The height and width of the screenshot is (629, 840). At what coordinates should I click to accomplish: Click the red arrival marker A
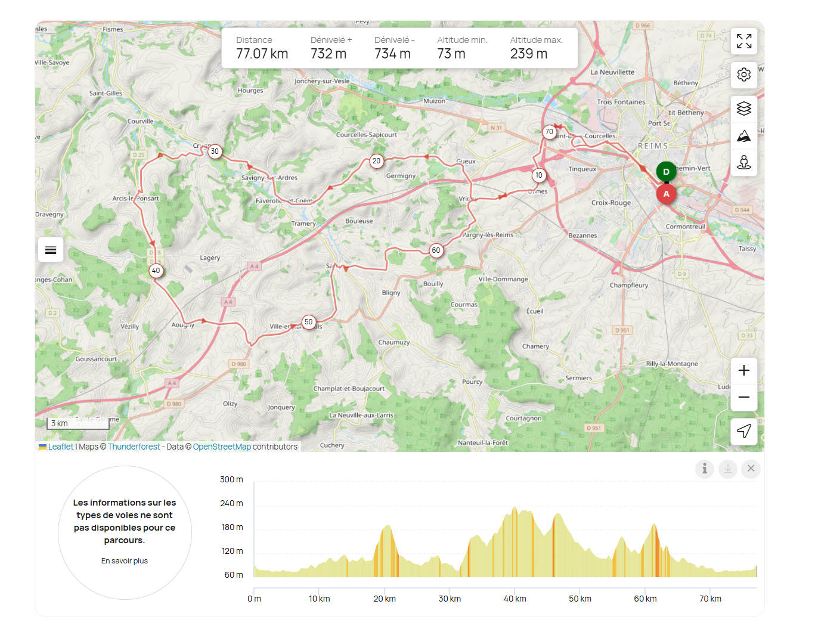(x=666, y=194)
